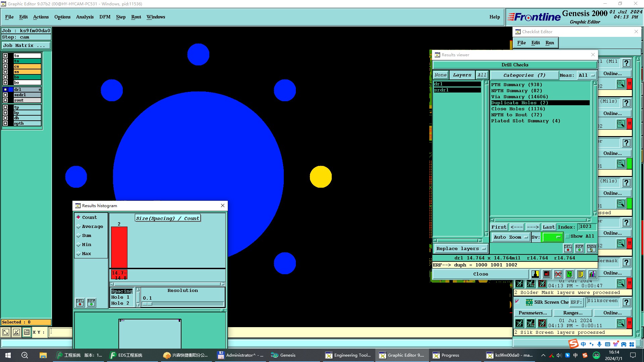Expand the Replace layers dropdown
Viewport: 644px width, 362px height.
click(461, 249)
